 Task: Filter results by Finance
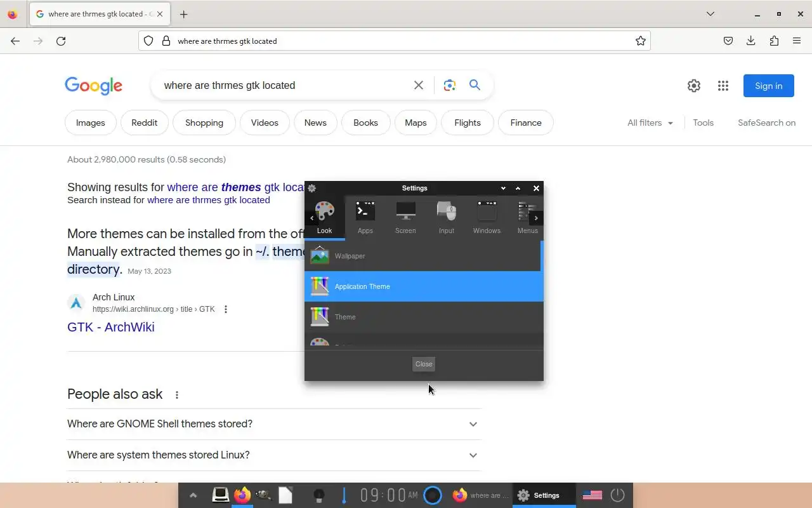[x=526, y=123]
